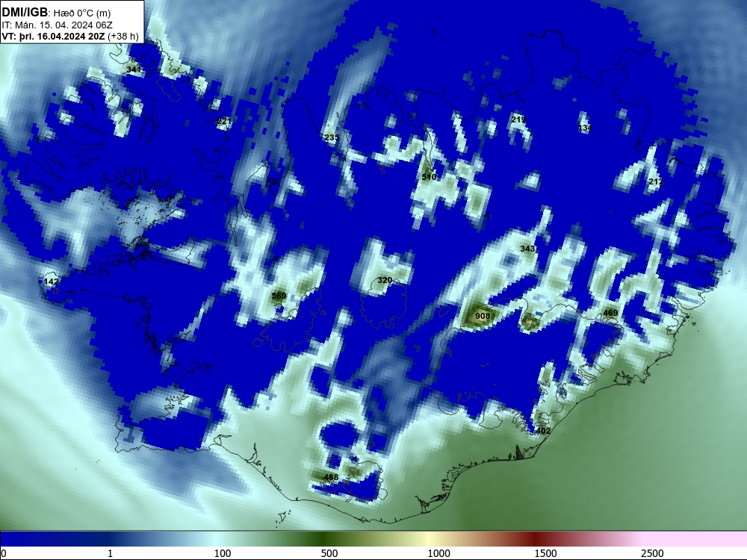Screen dimensions: 747x560
Task: Click the map value label 343
Action: [527, 249]
